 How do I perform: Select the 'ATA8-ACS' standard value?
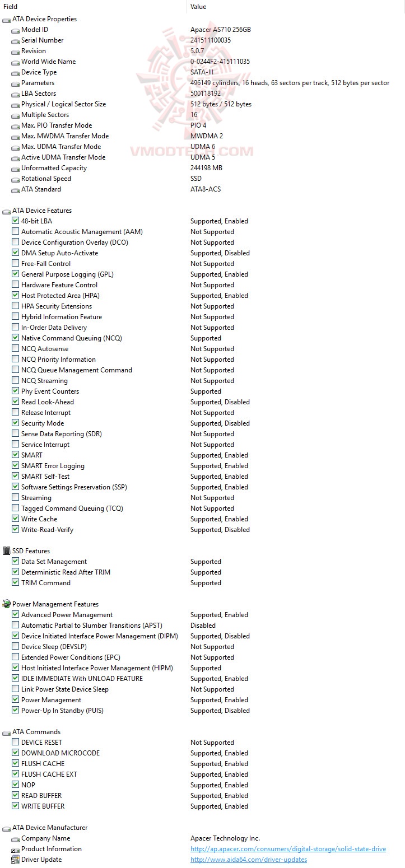click(206, 189)
